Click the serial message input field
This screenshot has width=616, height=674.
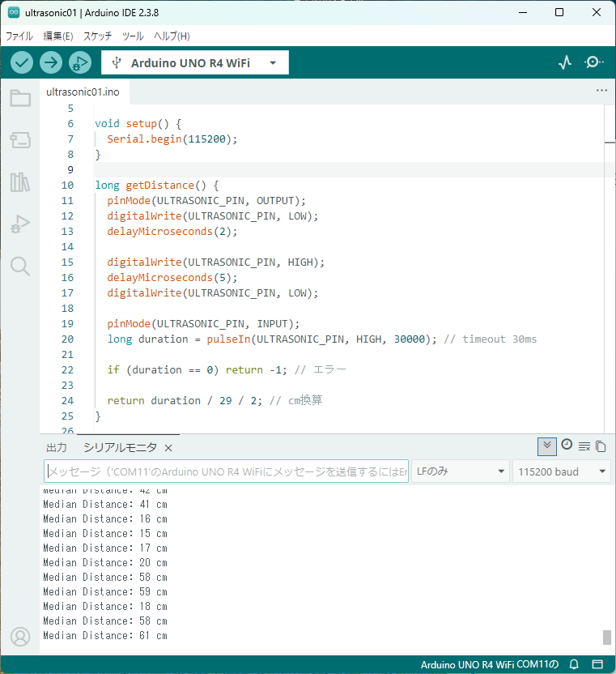pos(227,471)
